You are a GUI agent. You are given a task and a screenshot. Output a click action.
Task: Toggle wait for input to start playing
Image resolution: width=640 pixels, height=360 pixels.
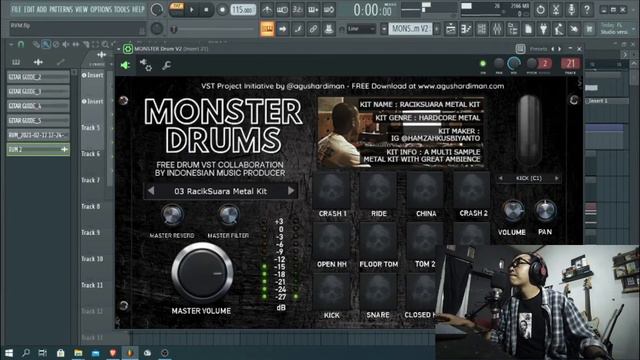pos(282,9)
